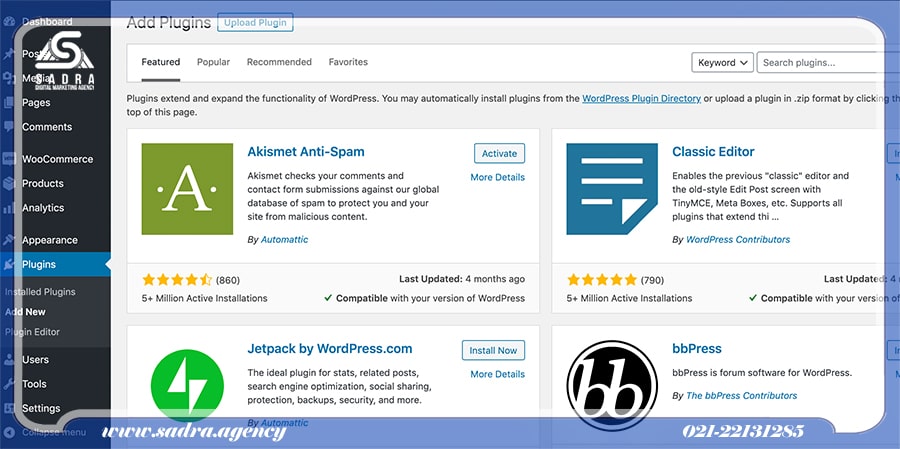Click the Users person icon

pyautogui.click(x=9, y=359)
